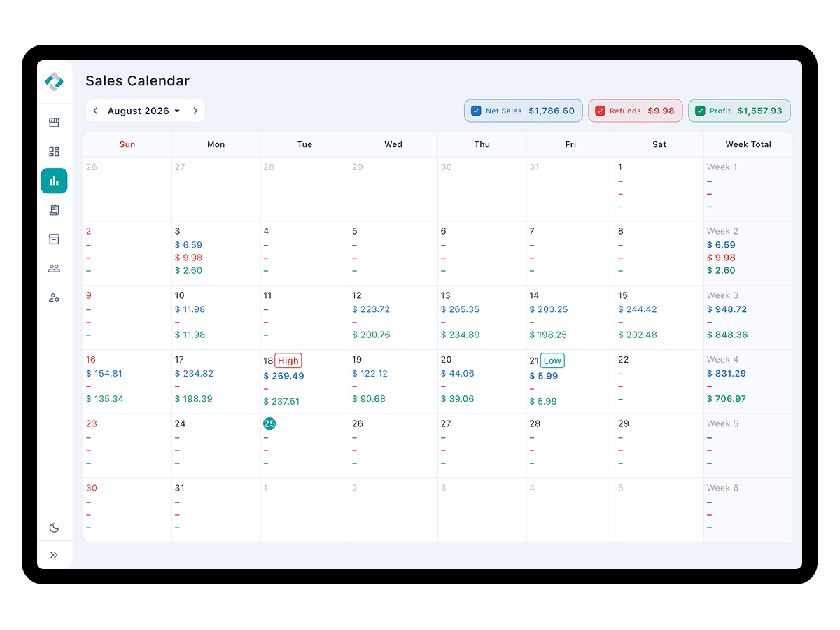Click the Week Total column header

[748, 144]
